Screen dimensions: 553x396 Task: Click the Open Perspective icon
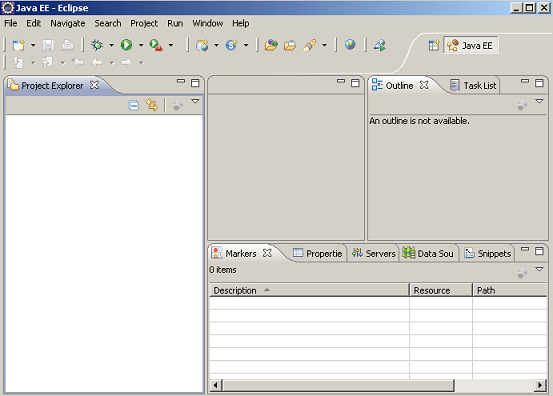click(434, 45)
